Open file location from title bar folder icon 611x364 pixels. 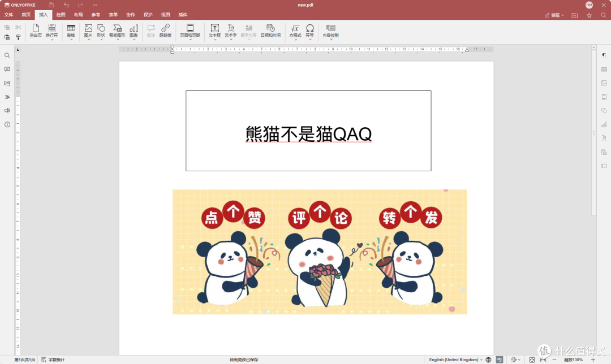point(574,15)
